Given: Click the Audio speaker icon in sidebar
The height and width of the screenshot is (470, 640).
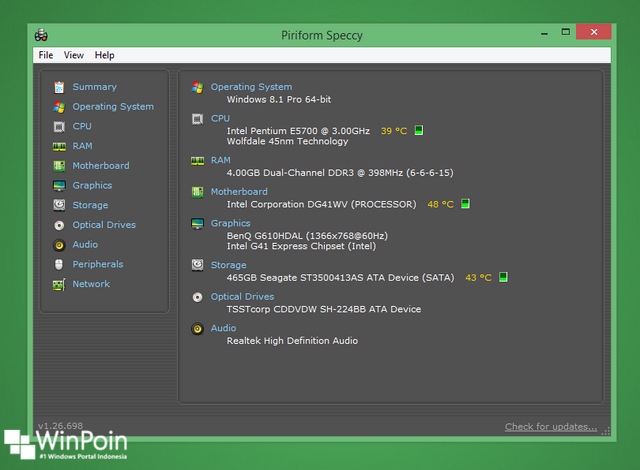Looking at the screenshot, I should click(59, 245).
